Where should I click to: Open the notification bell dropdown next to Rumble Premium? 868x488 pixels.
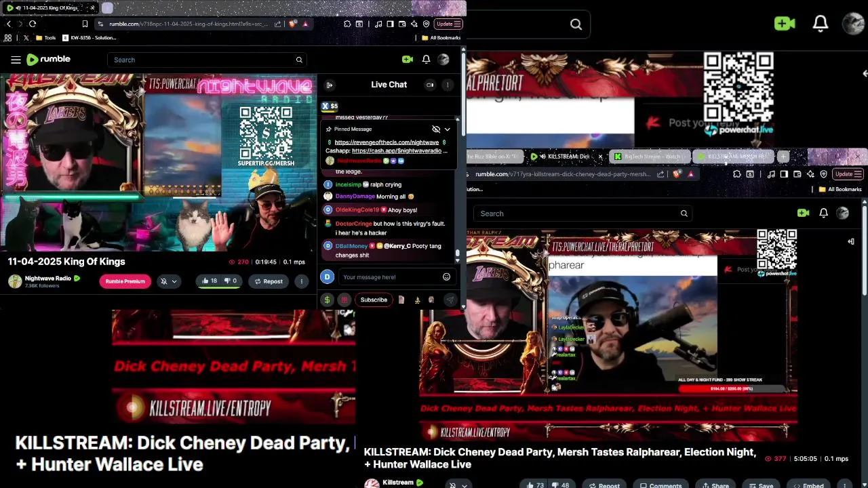168,281
